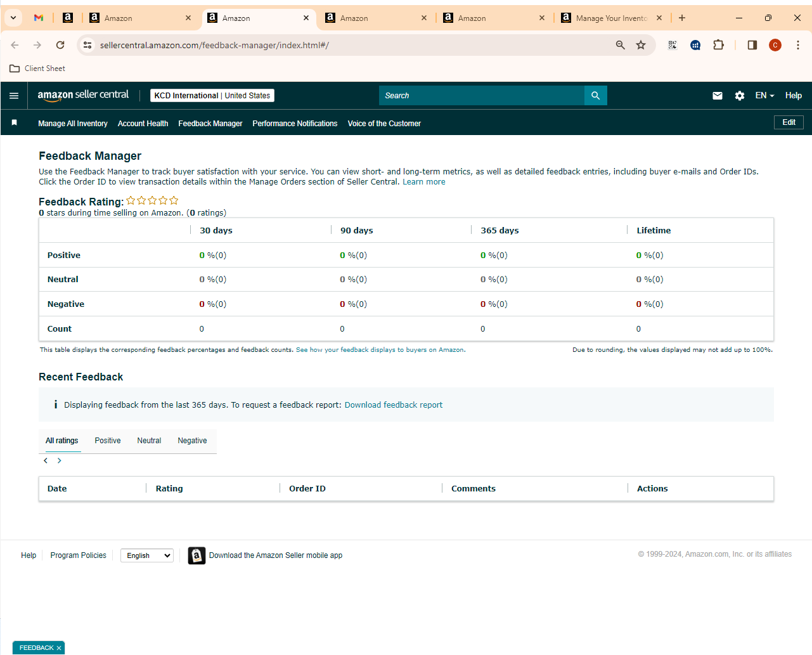Open Account Health menu item
812x655 pixels.
pyautogui.click(x=143, y=124)
